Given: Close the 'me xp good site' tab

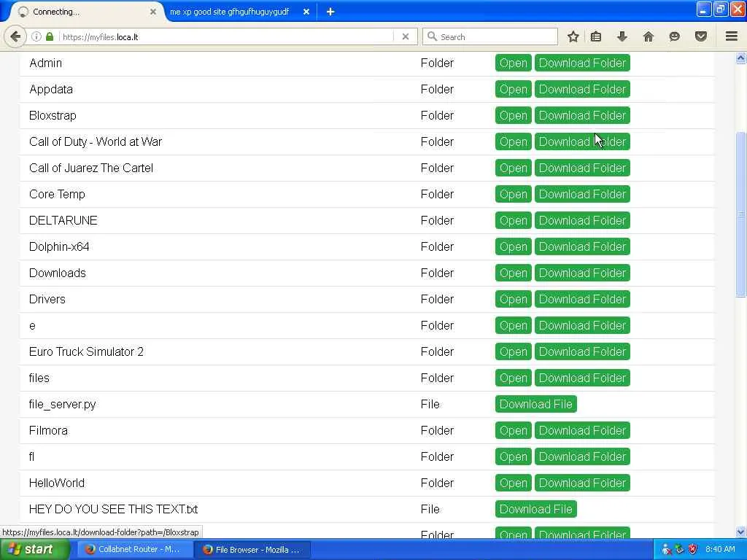Looking at the screenshot, I should tap(306, 12).
